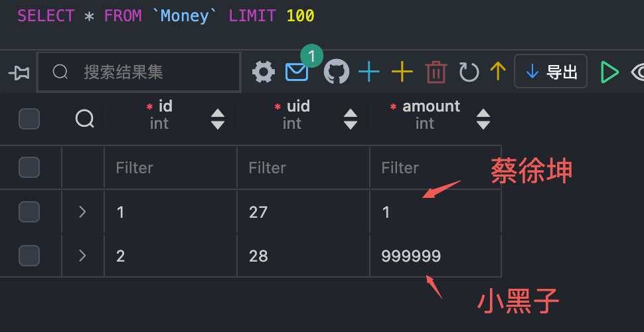Expand row 2 with its chevron
The height and width of the screenshot is (332, 644).
point(82,256)
